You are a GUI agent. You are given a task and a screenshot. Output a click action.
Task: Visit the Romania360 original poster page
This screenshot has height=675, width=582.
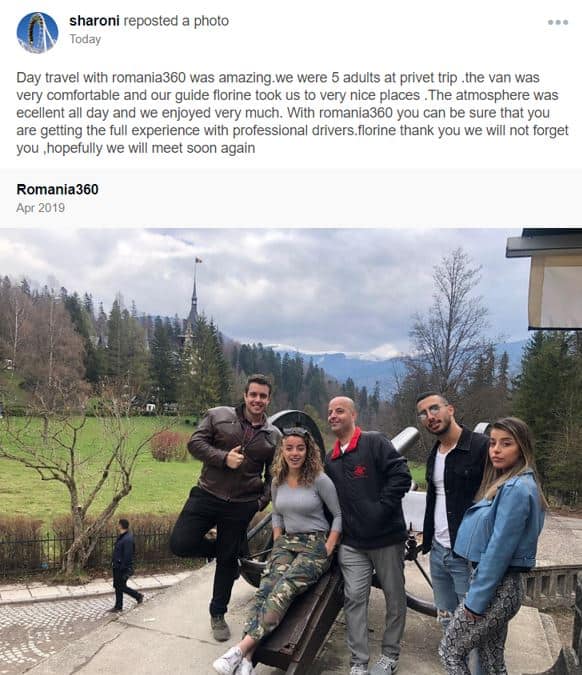(57, 189)
